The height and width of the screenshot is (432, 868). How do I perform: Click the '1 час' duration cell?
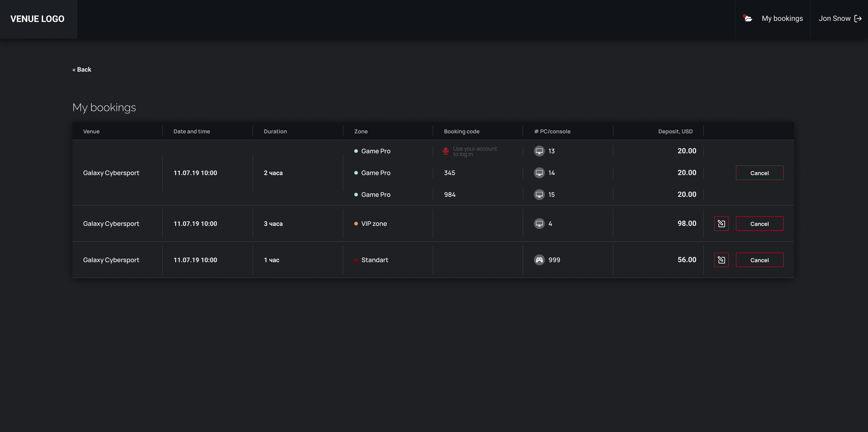(x=272, y=260)
